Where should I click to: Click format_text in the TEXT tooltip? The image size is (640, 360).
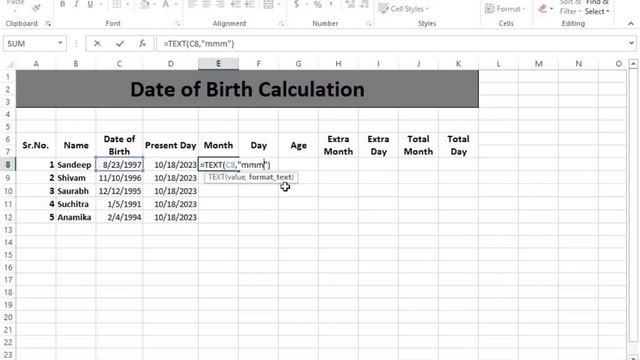[271, 177]
